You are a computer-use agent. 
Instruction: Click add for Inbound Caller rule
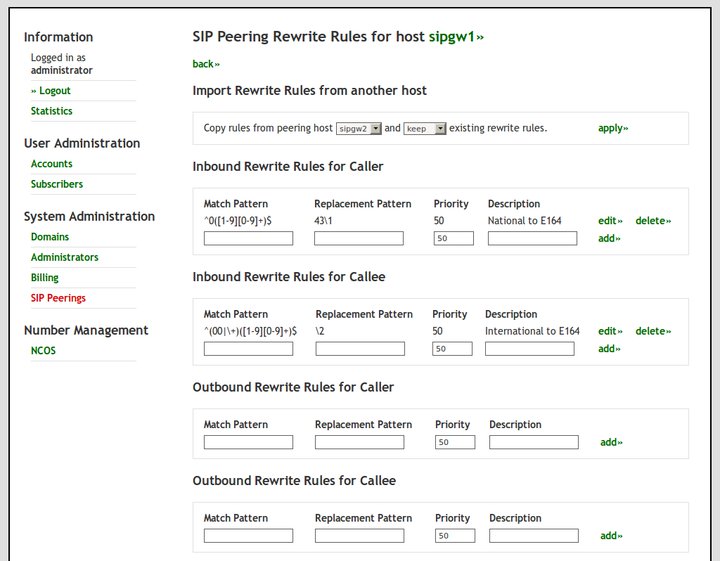609,239
